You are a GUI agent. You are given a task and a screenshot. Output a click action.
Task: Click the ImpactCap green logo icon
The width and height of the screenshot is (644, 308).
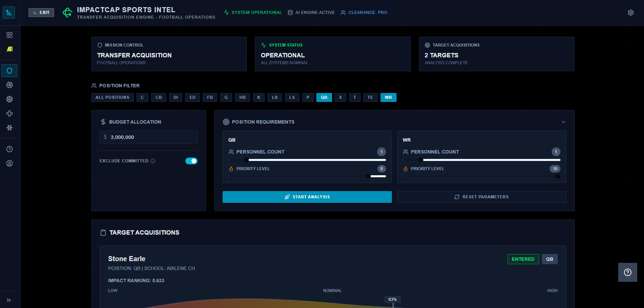coord(68,13)
